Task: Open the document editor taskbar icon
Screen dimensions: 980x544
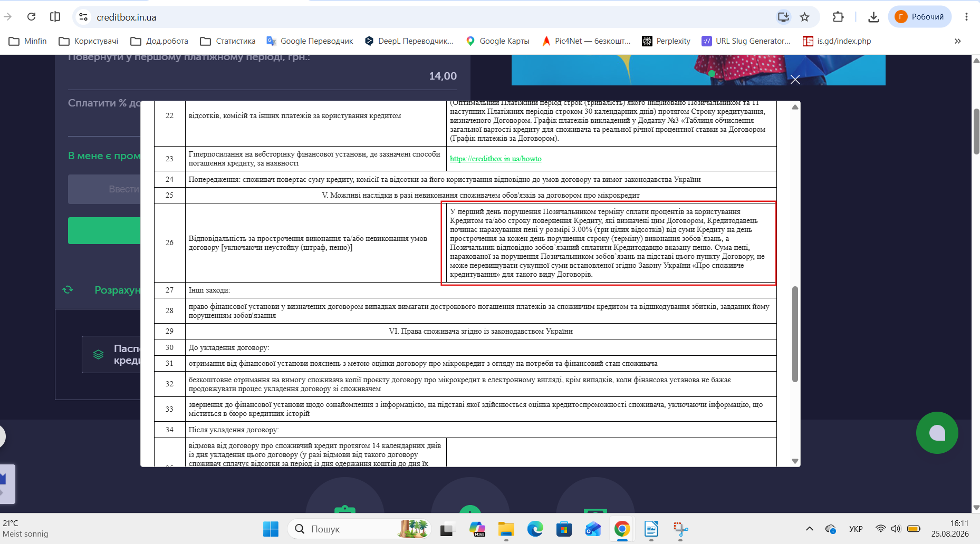Action: 651,529
